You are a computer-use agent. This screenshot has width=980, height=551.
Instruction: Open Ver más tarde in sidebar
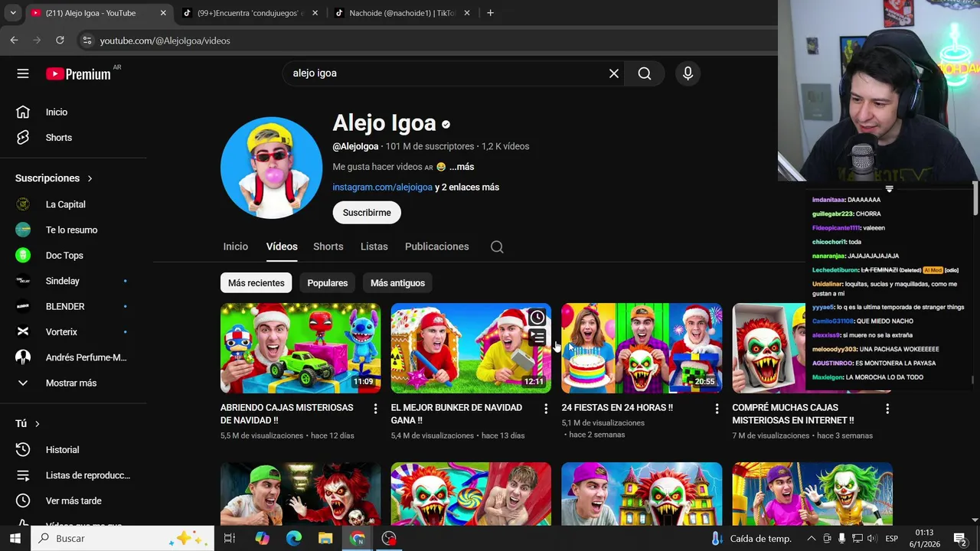(73, 500)
